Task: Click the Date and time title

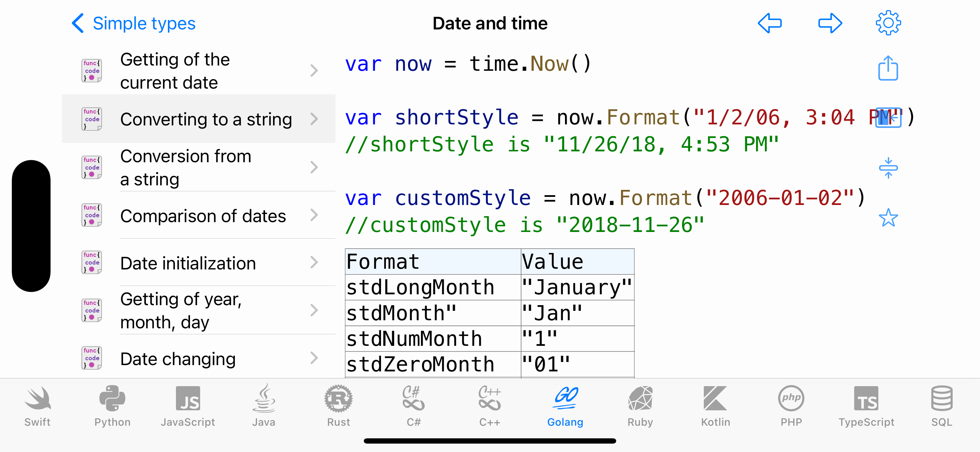Action: (x=490, y=23)
